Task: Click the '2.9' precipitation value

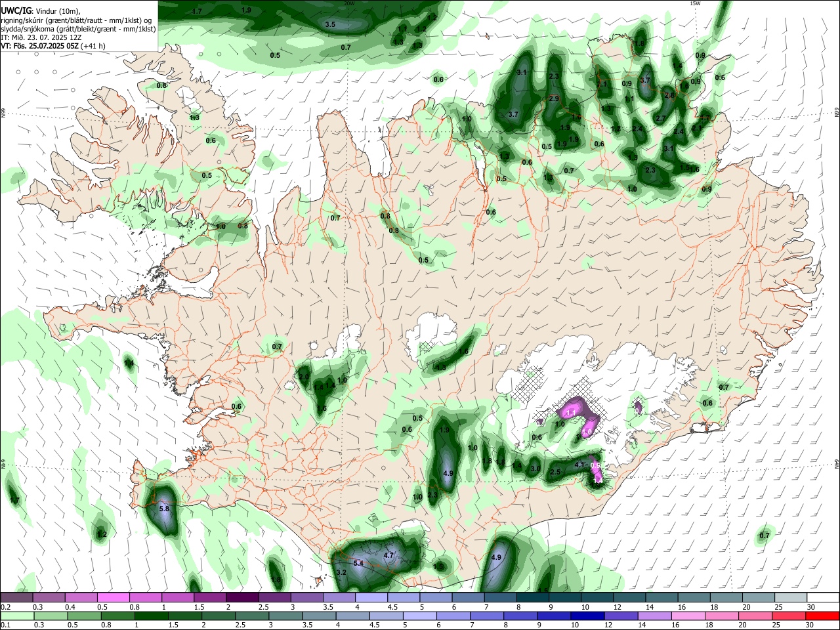Action: point(553,98)
